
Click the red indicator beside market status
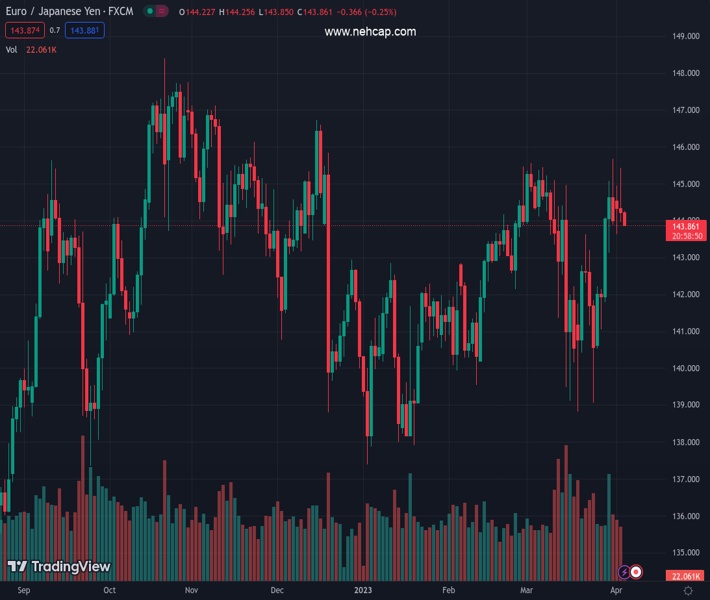(x=161, y=11)
